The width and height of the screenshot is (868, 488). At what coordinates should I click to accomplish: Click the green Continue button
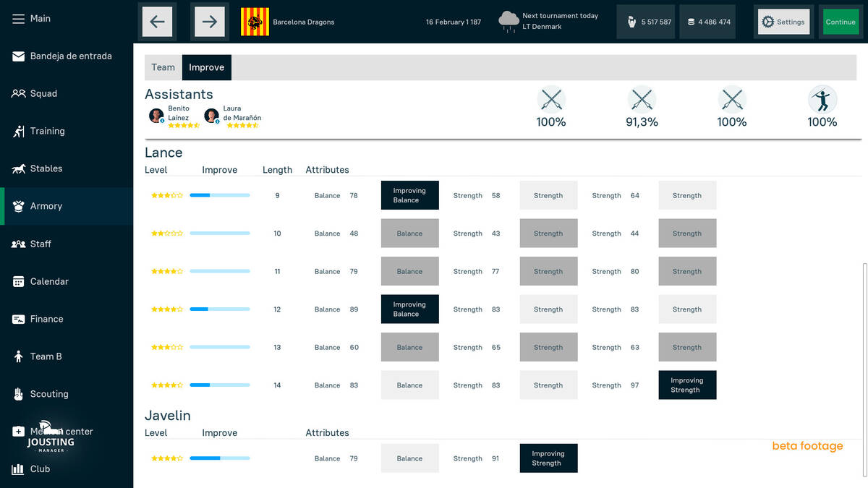(x=841, y=22)
